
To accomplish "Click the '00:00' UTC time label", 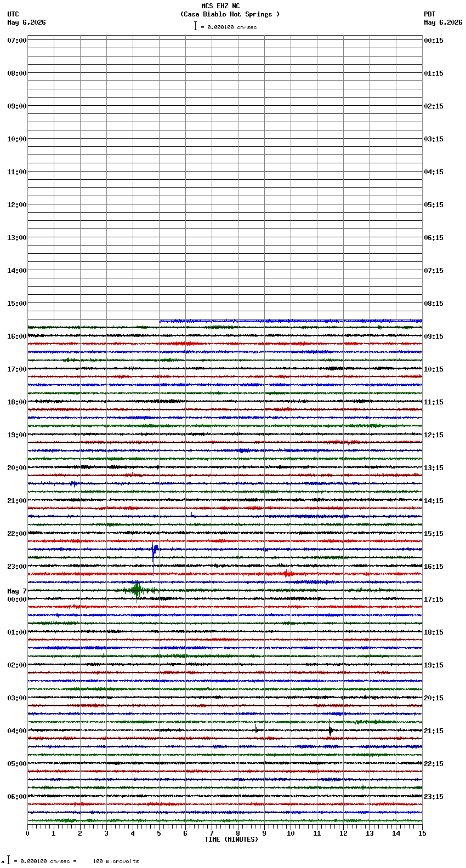I will pyautogui.click(x=16, y=599).
